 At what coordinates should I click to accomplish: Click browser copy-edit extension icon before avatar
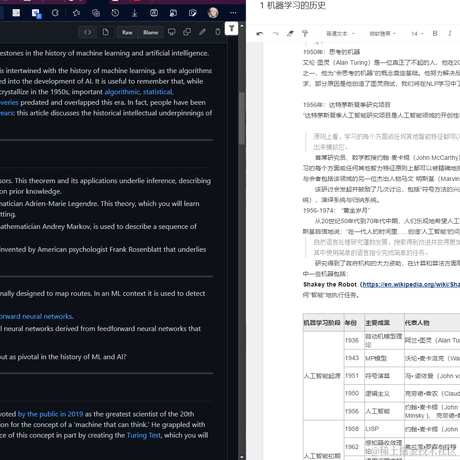[x=192, y=13]
